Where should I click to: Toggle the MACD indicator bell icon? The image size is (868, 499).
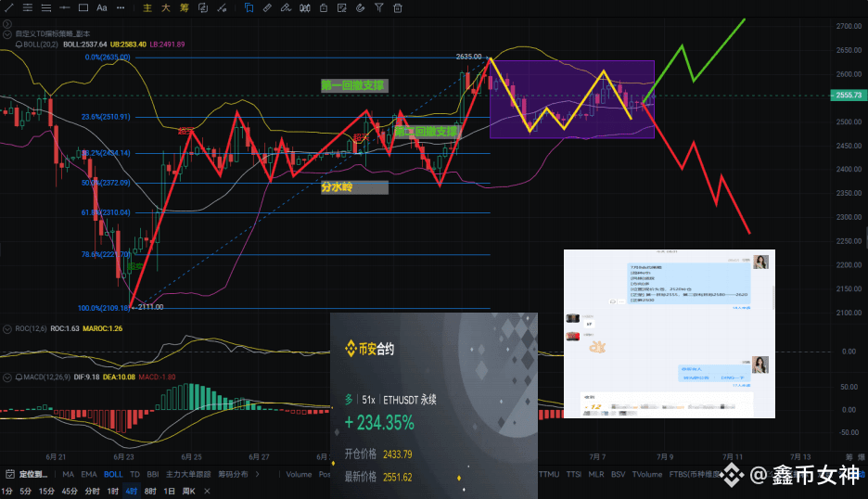pos(19,377)
